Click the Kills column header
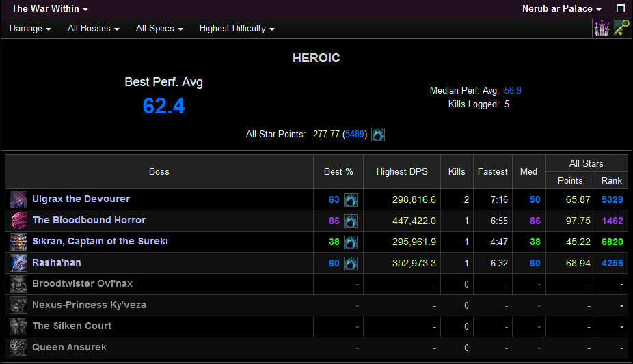Image resolution: width=633 pixels, height=364 pixels. 457,171
